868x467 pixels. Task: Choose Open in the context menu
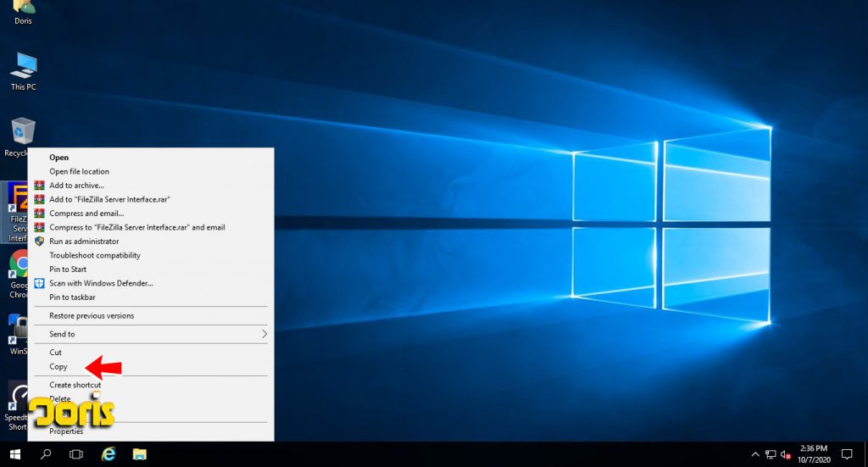pos(151,157)
